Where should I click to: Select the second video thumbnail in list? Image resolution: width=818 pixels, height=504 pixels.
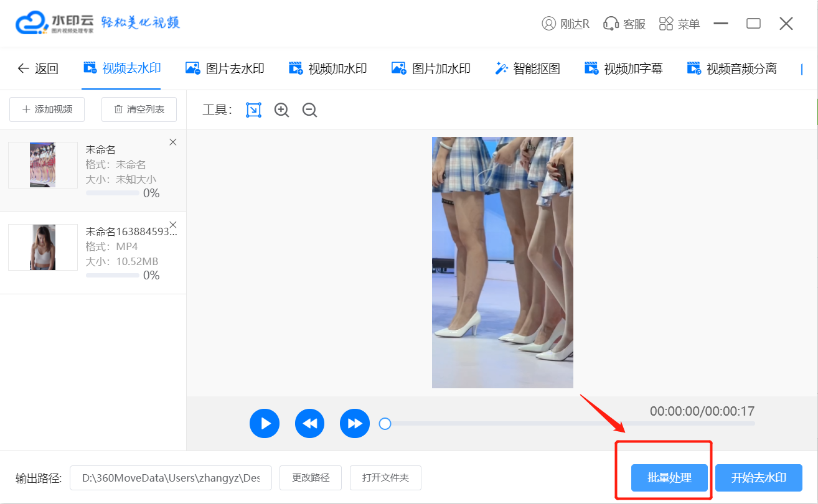coord(43,247)
